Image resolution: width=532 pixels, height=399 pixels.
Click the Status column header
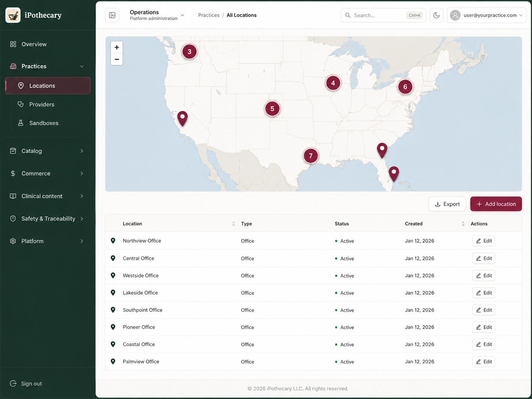click(x=342, y=224)
